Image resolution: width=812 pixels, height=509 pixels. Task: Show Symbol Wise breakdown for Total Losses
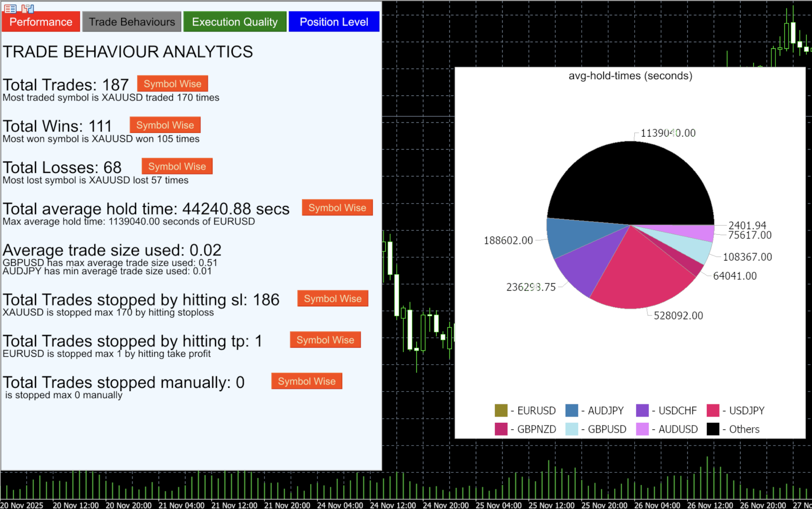[x=177, y=166]
